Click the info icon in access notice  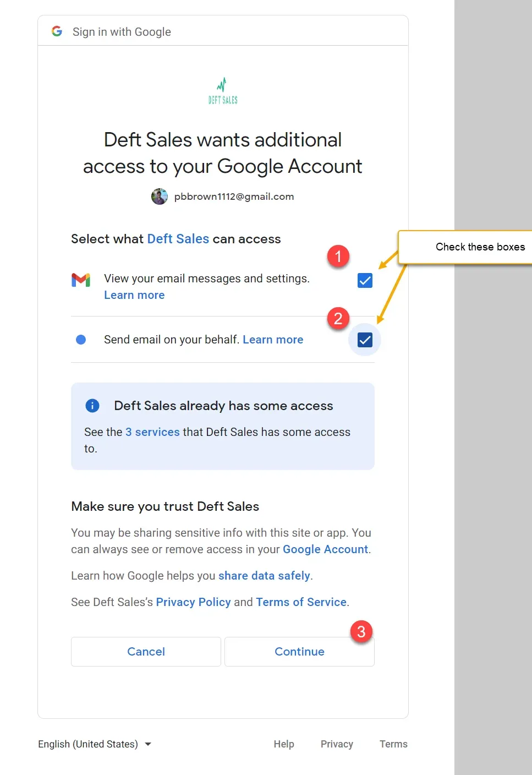pyautogui.click(x=92, y=406)
